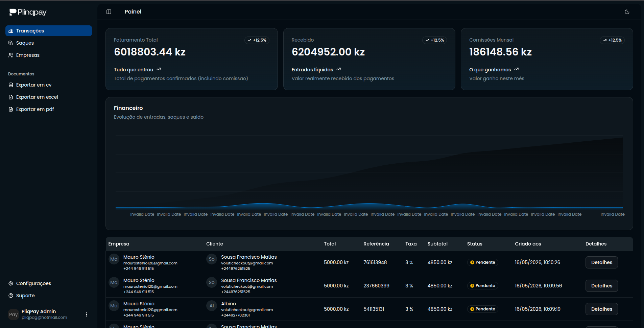
Task: Click the +12.5% badge on Comissões Mensal
Action: (612, 40)
